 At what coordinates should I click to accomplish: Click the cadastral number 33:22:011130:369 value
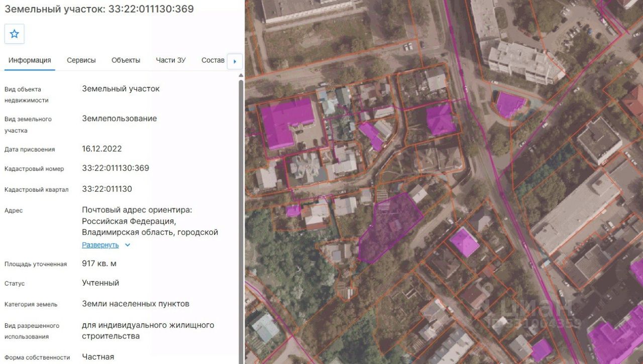[x=116, y=168]
